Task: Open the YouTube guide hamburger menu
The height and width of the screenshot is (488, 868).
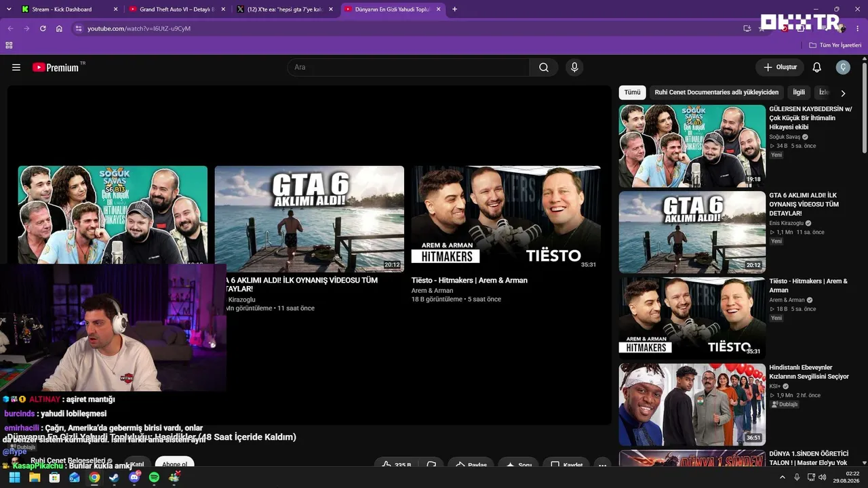Action: (x=16, y=67)
